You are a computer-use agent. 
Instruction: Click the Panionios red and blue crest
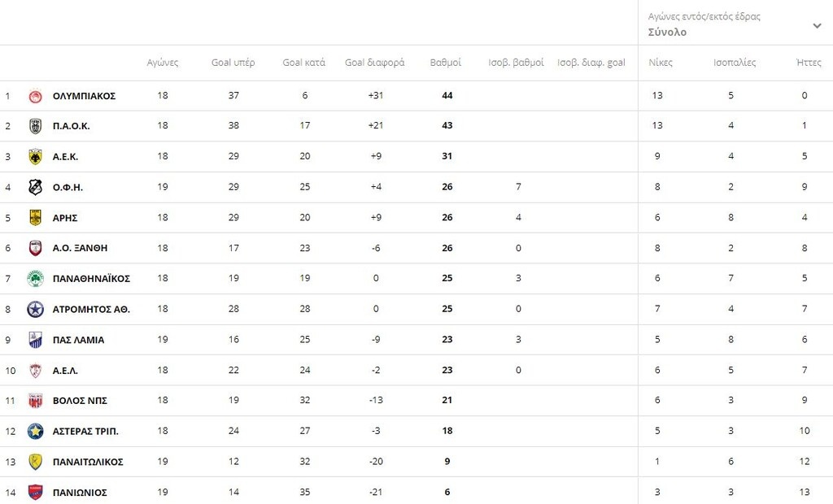click(35, 492)
